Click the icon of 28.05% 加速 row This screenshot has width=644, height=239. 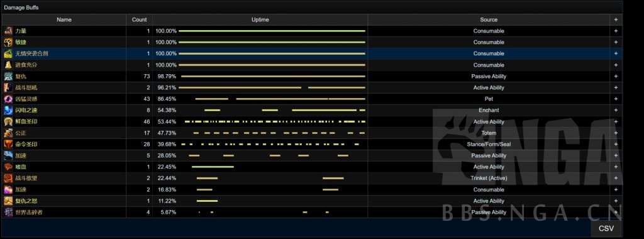coord(8,155)
